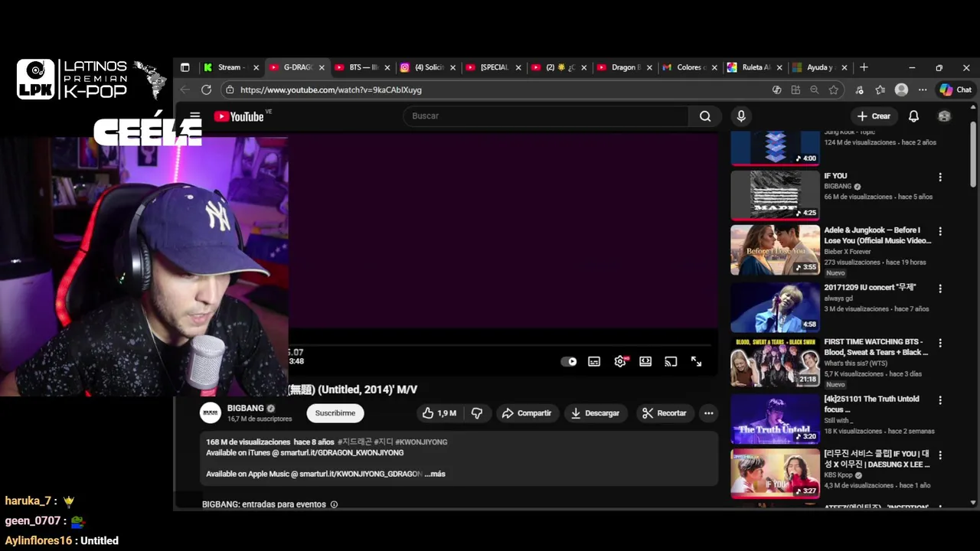Start voice search with the microphone

point(740,116)
